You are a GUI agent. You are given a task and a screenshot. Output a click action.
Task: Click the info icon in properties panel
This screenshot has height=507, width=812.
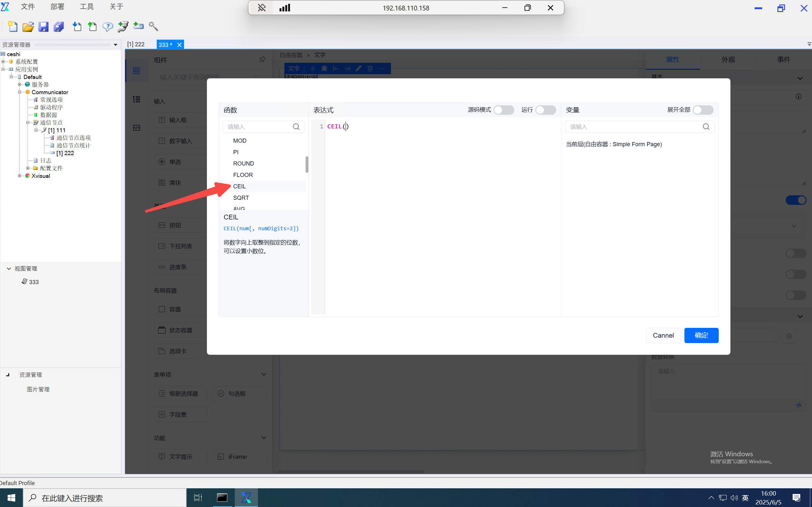[x=799, y=97]
